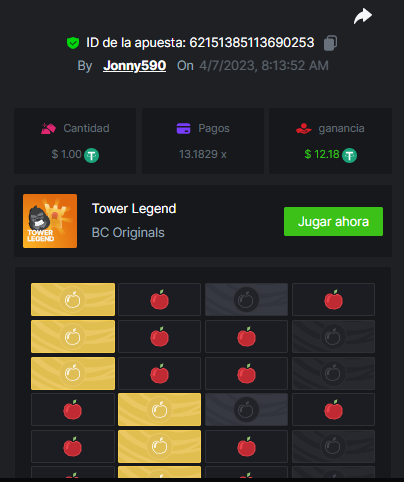Image resolution: width=404 pixels, height=482 pixels.
Task: Click the Tether coin icon beside $ 1.00
Action: click(x=91, y=155)
